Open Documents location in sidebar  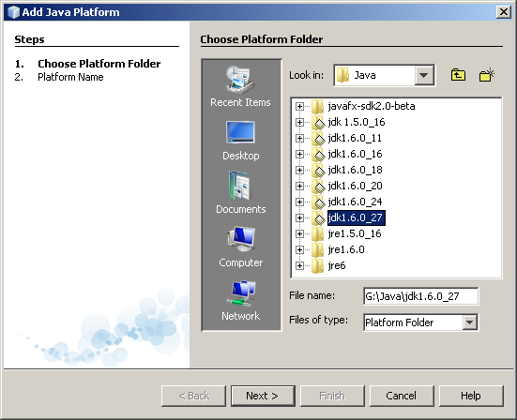pos(240,193)
